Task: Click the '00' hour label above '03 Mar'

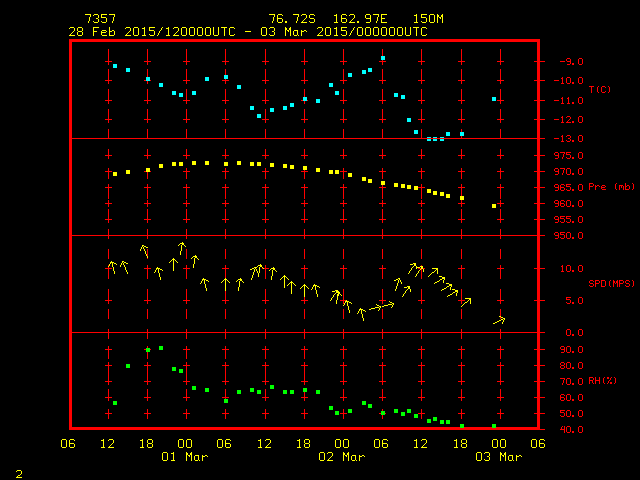Action: pyautogui.click(x=499, y=444)
